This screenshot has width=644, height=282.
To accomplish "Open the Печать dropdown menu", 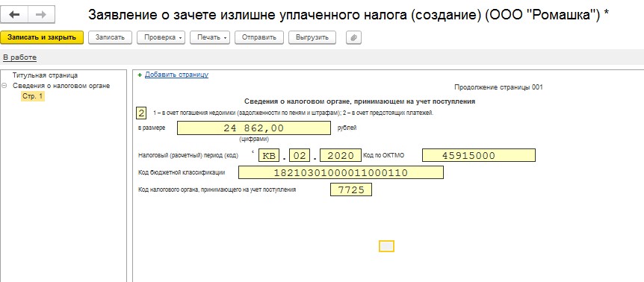I will coord(210,37).
